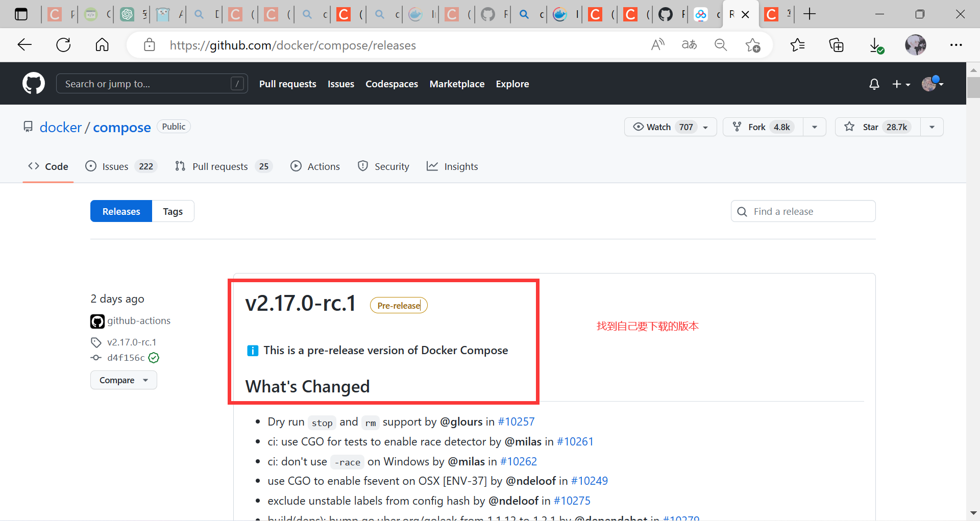Viewport: 980px width, 521px height.
Task: Click repository book icon beside docker
Action: (28, 127)
